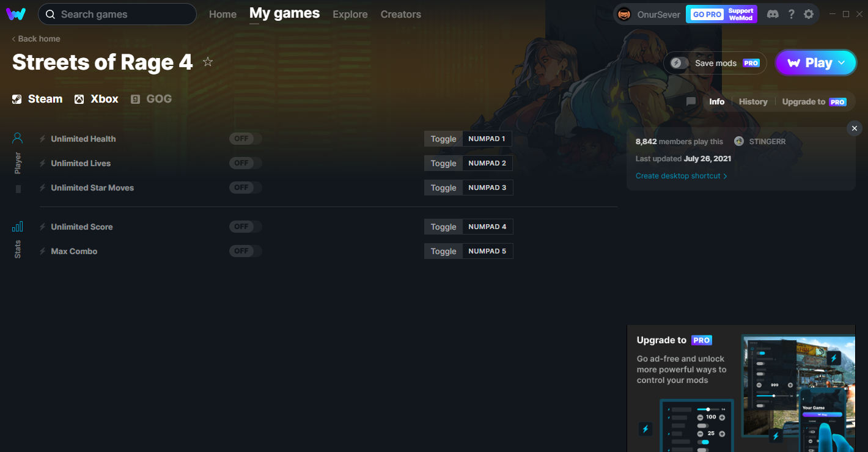Expand the Play button dropdown arrow
868x452 pixels.
pyautogui.click(x=842, y=62)
